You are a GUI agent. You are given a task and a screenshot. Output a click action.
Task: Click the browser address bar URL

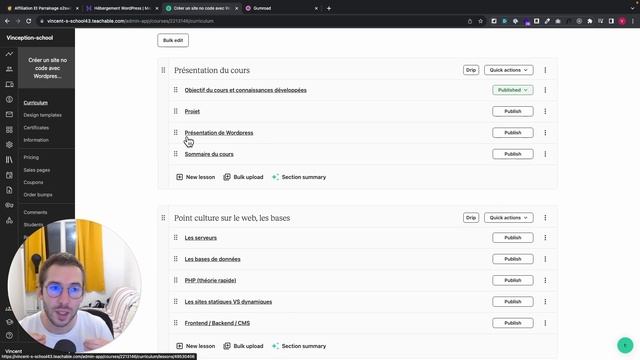click(131, 21)
